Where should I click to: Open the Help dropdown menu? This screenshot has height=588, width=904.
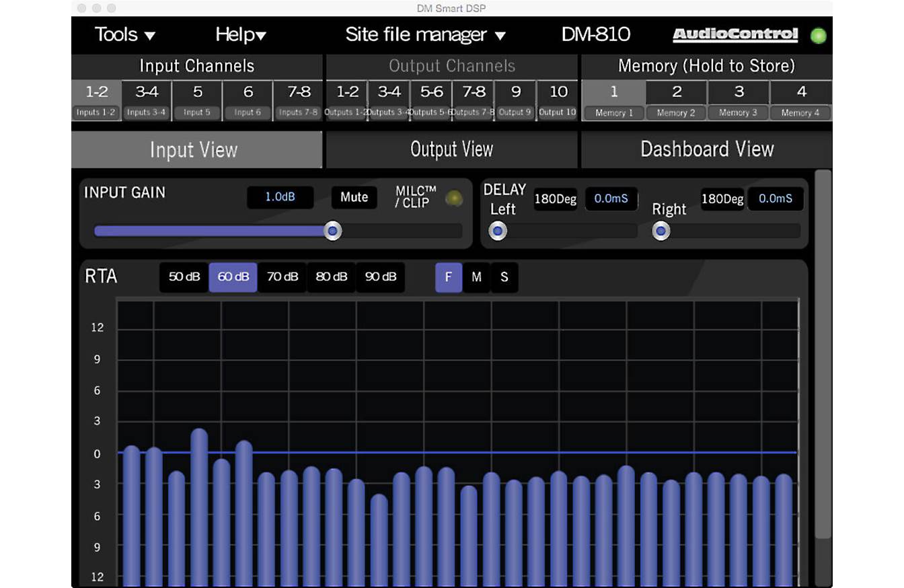tap(241, 35)
